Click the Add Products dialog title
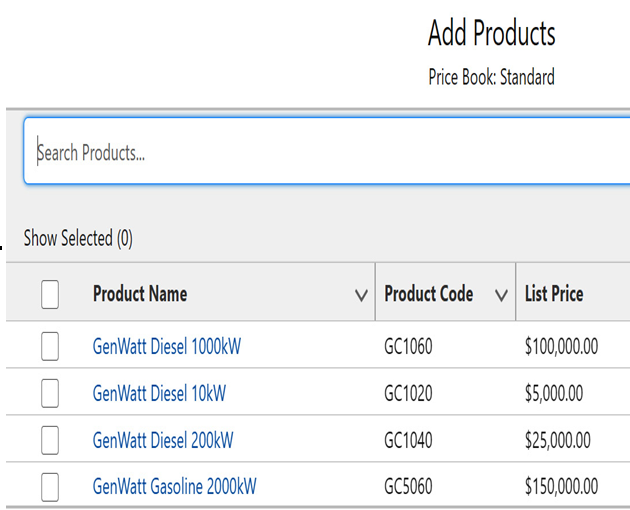This screenshot has width=630, height=510. pyautogui.click(x=492, y=33)
